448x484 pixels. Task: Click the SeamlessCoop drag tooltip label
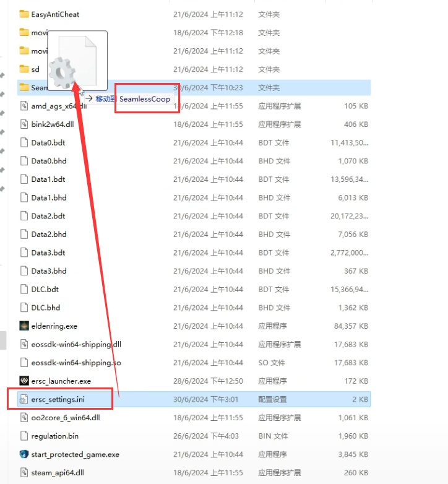coord(144,99)
